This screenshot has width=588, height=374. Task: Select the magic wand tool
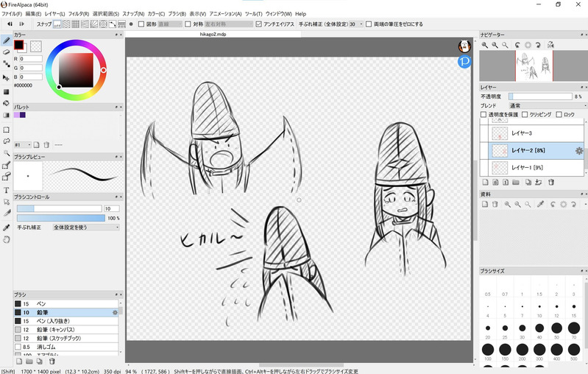coord(6,153)
